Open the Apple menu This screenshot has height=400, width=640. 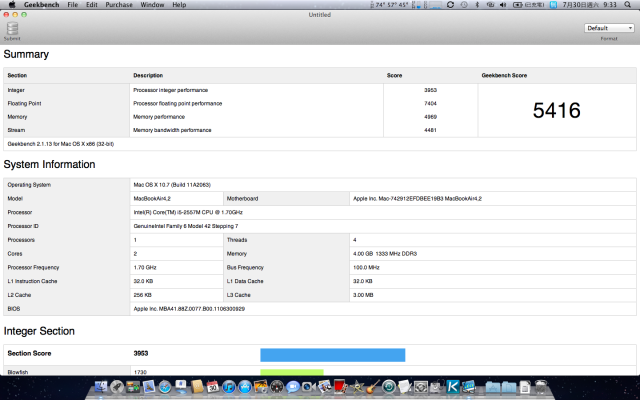pos(12,4)
